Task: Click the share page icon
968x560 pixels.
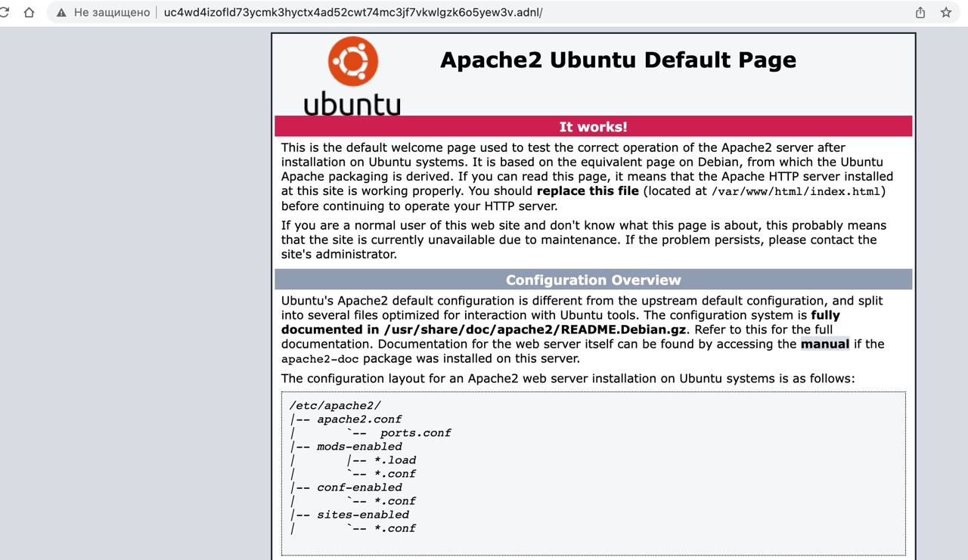Action: click(x=920, y=12)
